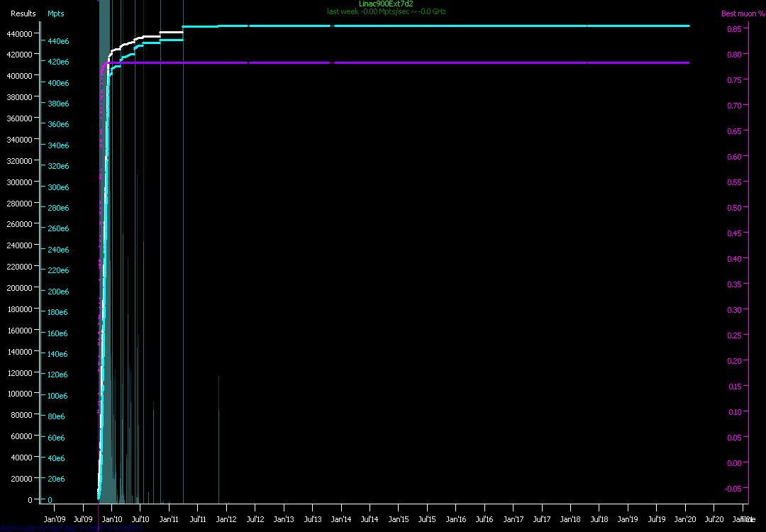Click the Jan'09 date tick label
Image resolution: width=766 pixels, height=532 pixels.
55,519
